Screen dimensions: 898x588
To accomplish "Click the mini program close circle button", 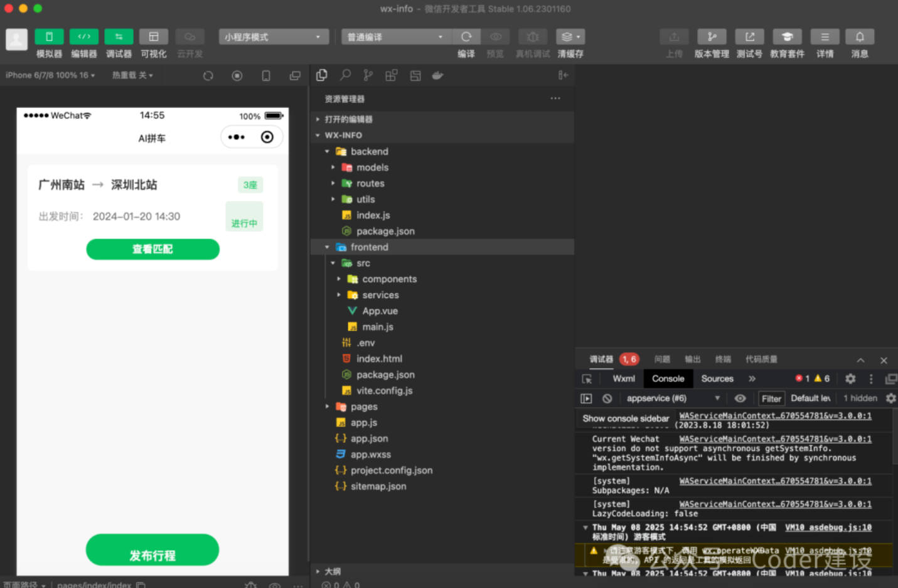I will (267, 137).
